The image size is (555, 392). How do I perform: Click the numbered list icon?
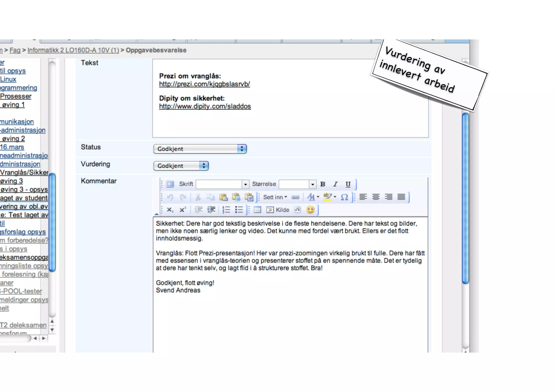click(x=226, y=210)
